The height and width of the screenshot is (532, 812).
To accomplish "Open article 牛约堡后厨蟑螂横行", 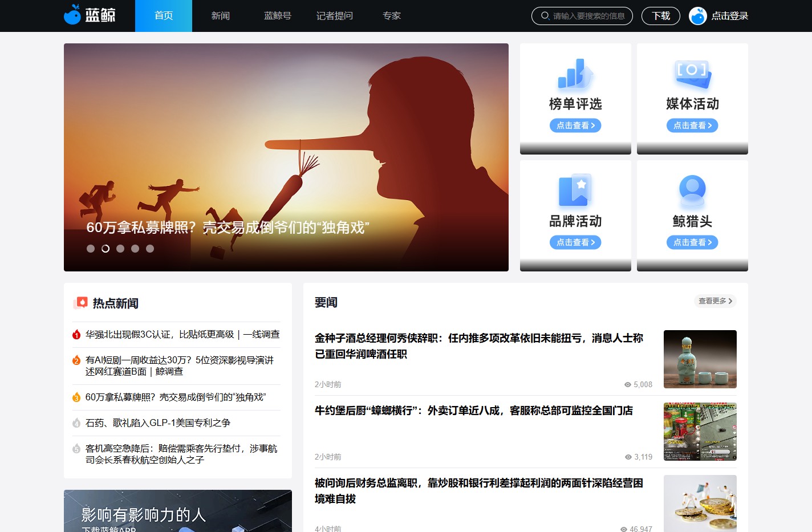I will [474, 411].
